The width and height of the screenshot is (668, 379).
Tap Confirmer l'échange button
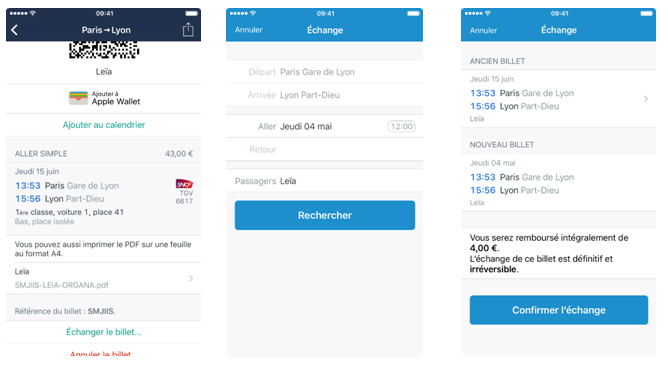(x=559, y=310)
